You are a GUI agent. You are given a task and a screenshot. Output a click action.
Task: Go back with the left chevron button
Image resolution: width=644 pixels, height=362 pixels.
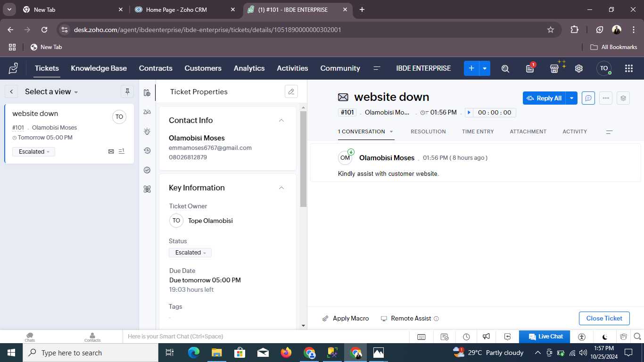coord(11,91)
